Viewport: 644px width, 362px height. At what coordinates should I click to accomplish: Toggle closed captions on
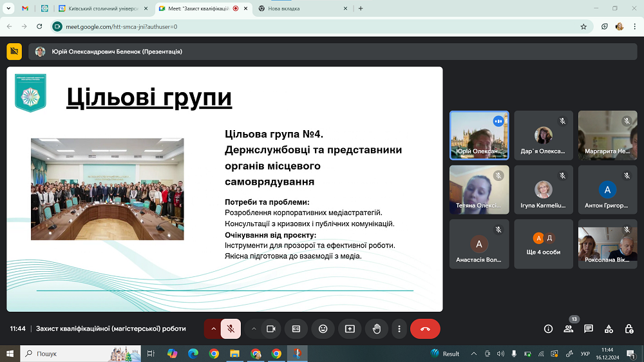(x=296, y=329)
